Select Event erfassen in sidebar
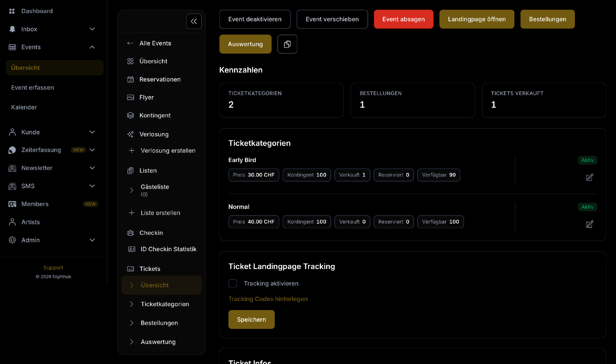This screenshot has width=616, height=364. [32, 87]
